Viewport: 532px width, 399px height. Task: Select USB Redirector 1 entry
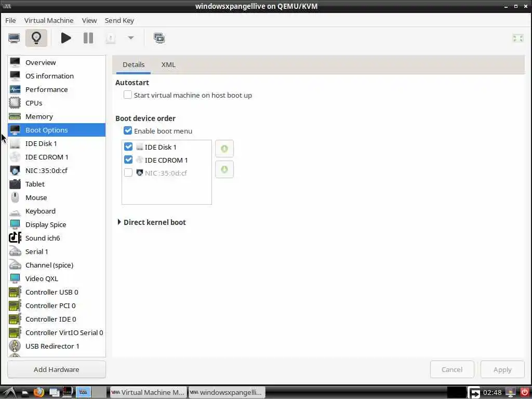pos(57,346)
